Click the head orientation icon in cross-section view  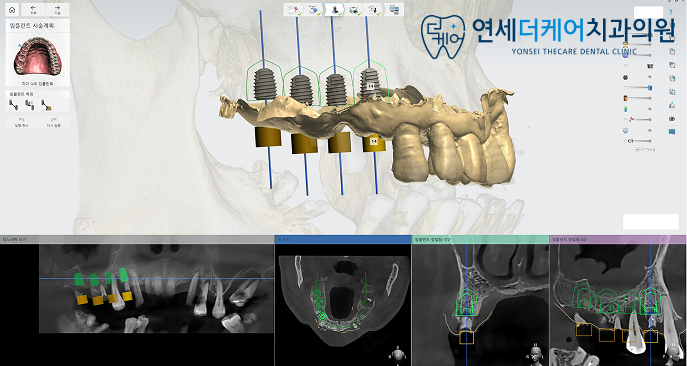(535, 352)
